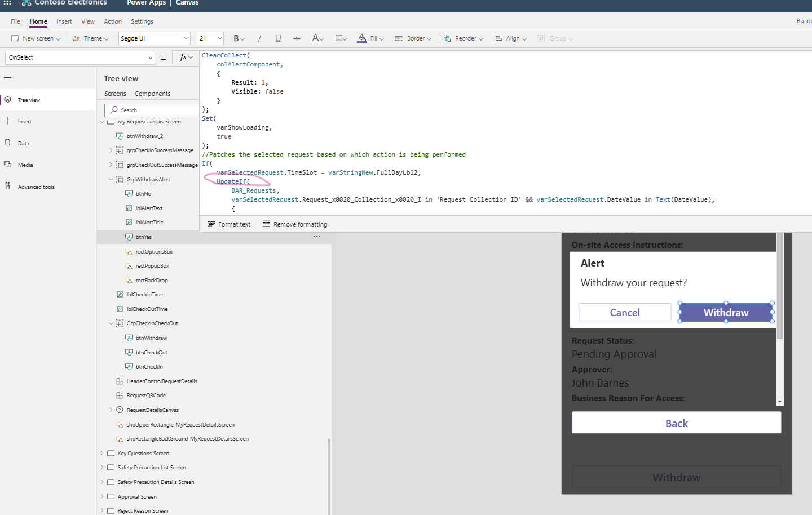Screen dimensions: 812x515
Task: Expand RequestDetailsCanvas item
Action: (x=111, y=410)
